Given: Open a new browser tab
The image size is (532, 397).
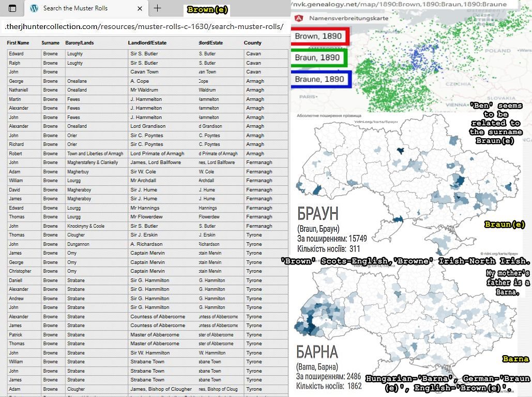Looking at the screenshot, I should (x=158, y=8).
